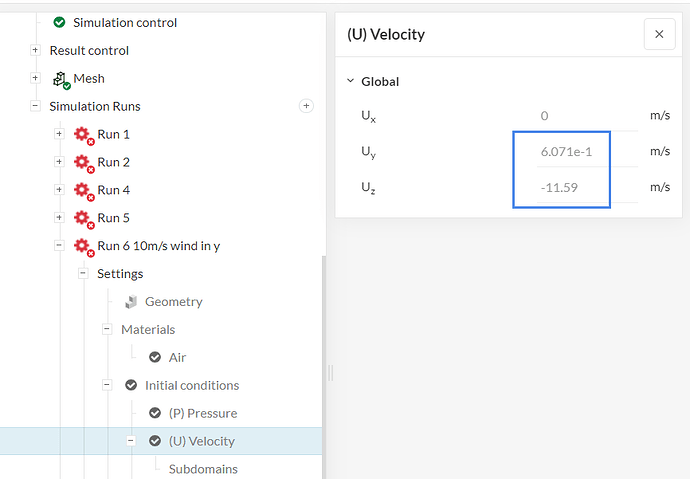Click the checkmark next to Air material
690x479 pixels.
155,357
